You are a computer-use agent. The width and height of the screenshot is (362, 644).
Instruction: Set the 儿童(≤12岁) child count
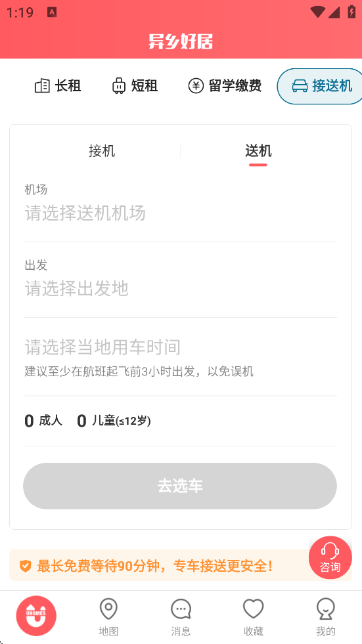click(x=114, y=421)
